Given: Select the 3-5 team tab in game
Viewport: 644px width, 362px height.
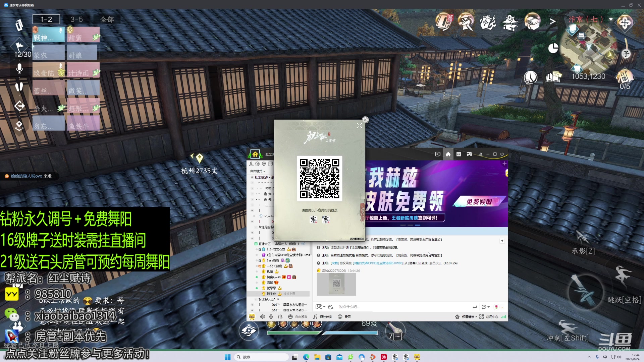Looking at the screenshot, I should point(76,19).
